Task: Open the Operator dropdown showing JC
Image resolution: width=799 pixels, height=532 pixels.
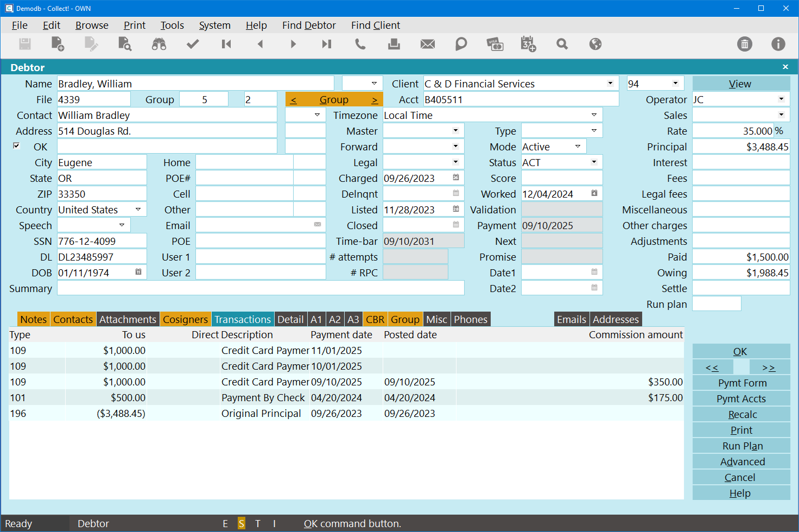Action: point(781,99)
